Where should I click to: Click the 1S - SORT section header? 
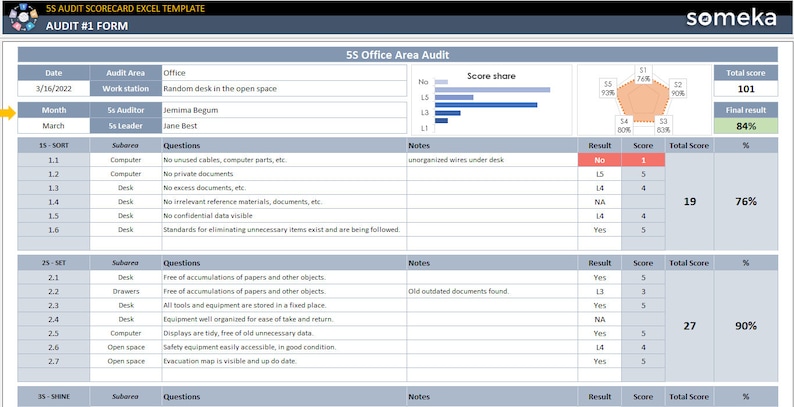point(54,145)
